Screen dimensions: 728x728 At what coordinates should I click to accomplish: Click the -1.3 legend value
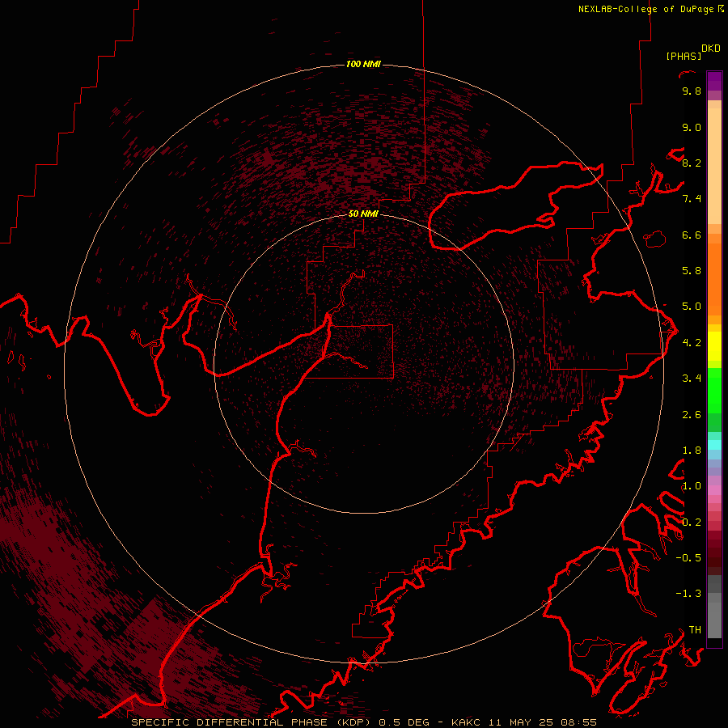[x=688, y=594]
